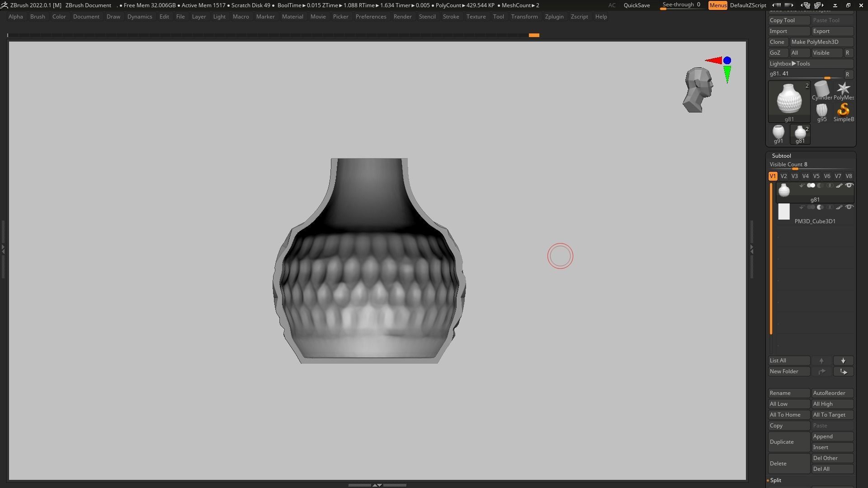Hide the g81 subtool with its eye icon
The image size is (868, 488).
tap(849, 186)
